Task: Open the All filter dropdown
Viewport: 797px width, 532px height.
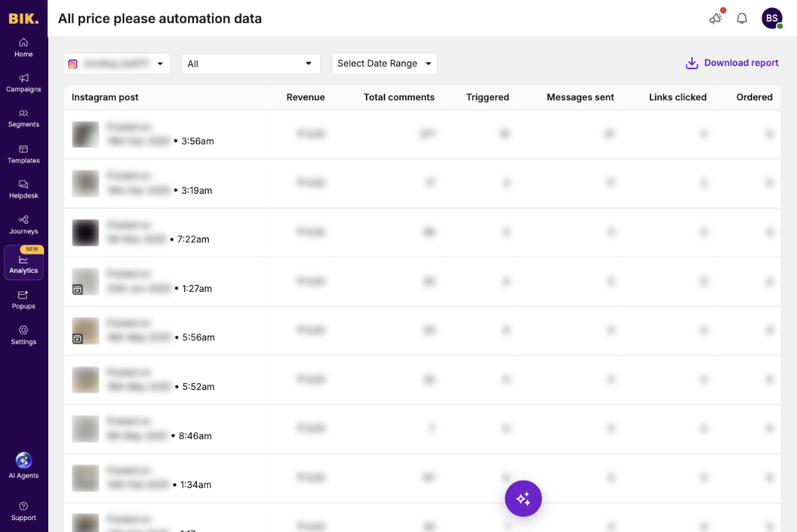Action: [251, 63]
